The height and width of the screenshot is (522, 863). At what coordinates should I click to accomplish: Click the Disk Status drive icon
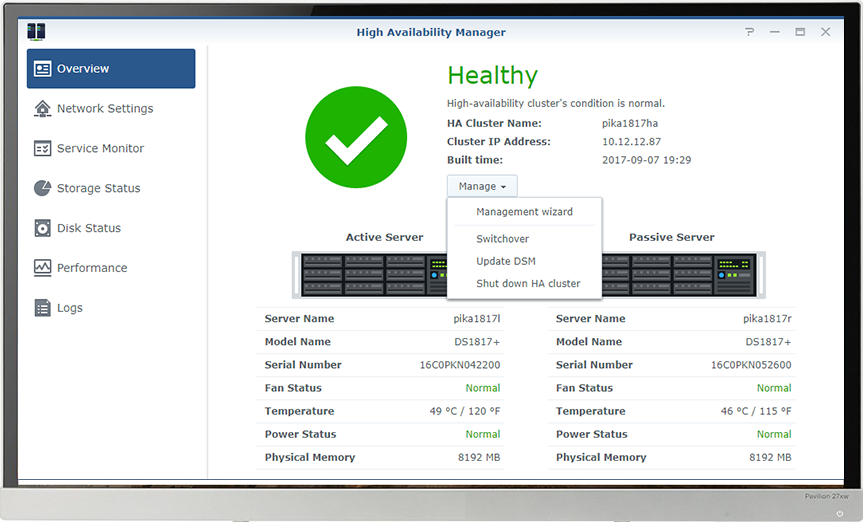(42, 228)
